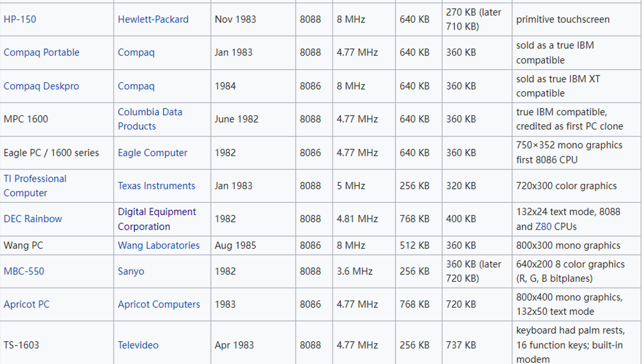The image size is (642, 364).
Task: Open the Apricot PC link
Action: (x=27, y=304)
